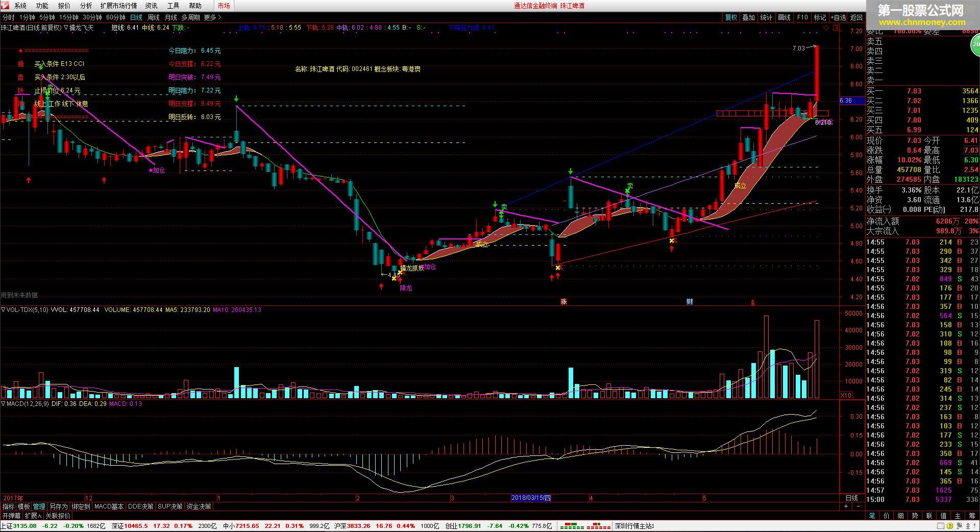Select the 筹 chip distribution tab
980x532 pixels.
[972, 516]
